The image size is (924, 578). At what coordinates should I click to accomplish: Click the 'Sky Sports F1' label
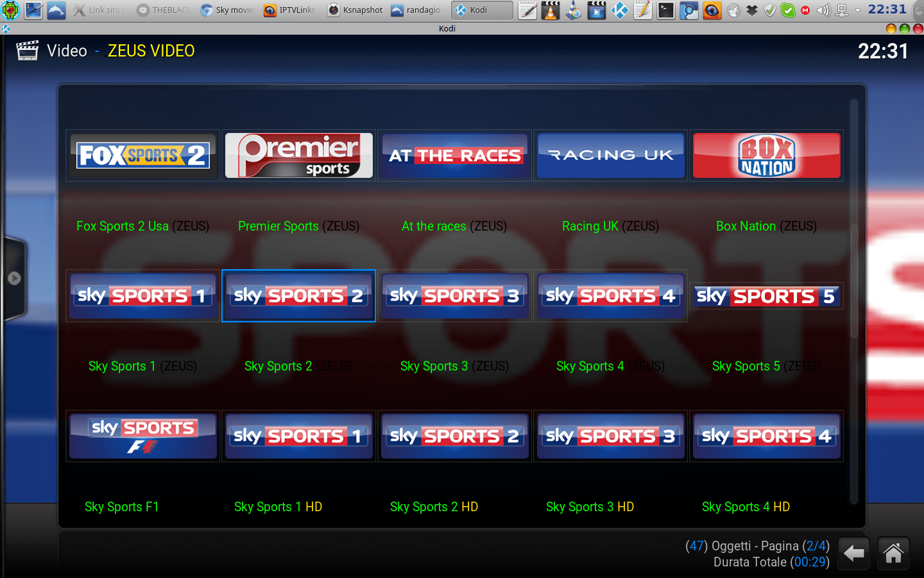(122, 507)
